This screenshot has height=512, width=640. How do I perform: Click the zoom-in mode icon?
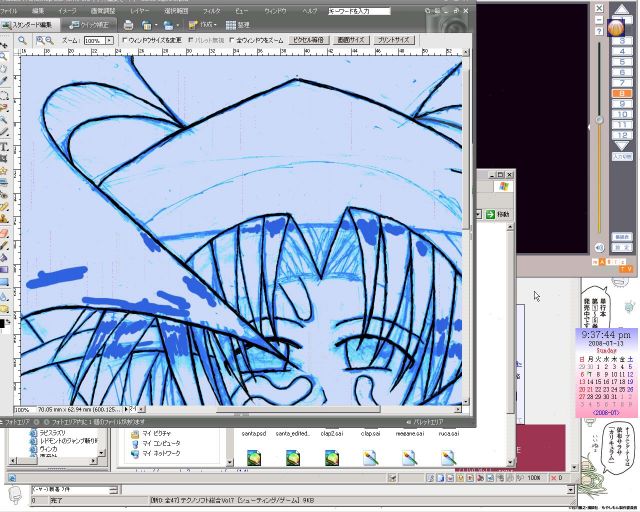[40, 40]
